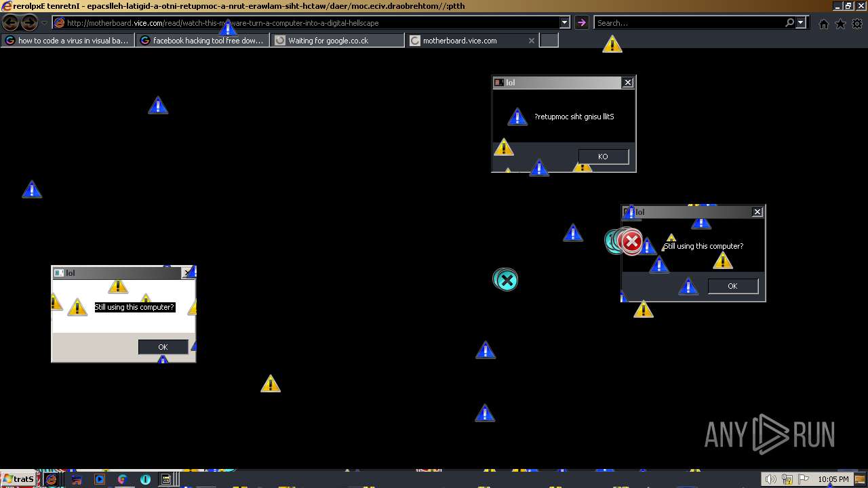Open the Home page icon
Image resolution: width=868 pixels, height=488 pixels.
tap(823, 24)
